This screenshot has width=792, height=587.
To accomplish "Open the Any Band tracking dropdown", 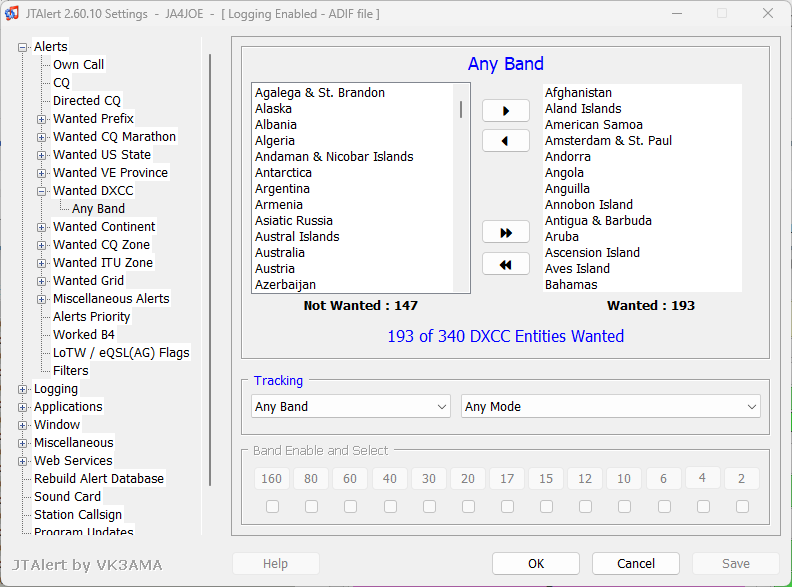I will pos(351,407).
